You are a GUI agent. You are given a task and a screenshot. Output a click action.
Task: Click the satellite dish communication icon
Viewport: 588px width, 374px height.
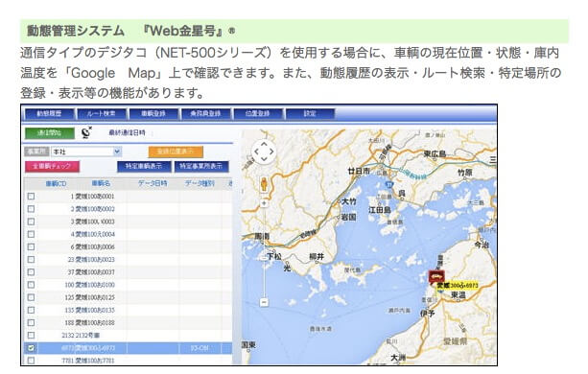86,132
